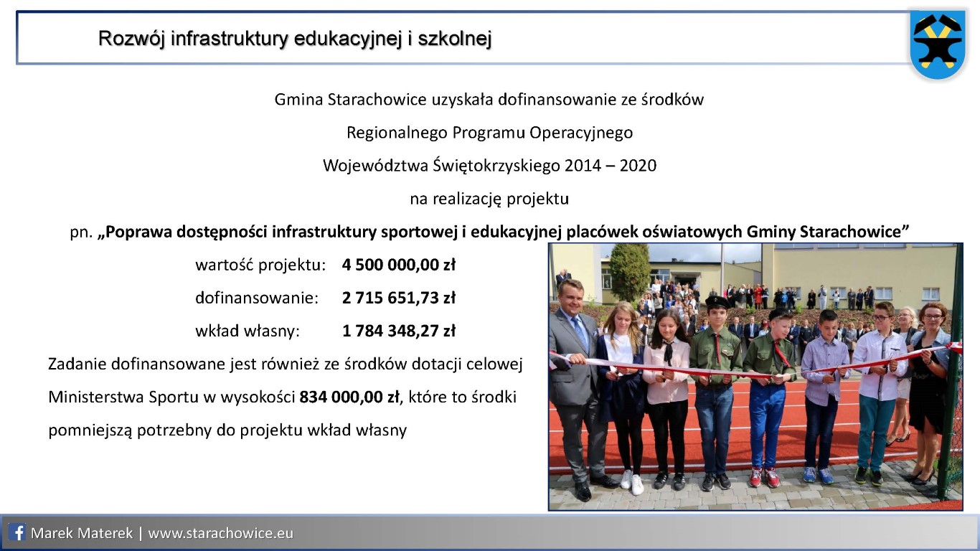Click the wkład własny label
Viewport: 980px width, 551px height.
click(247, 331)
